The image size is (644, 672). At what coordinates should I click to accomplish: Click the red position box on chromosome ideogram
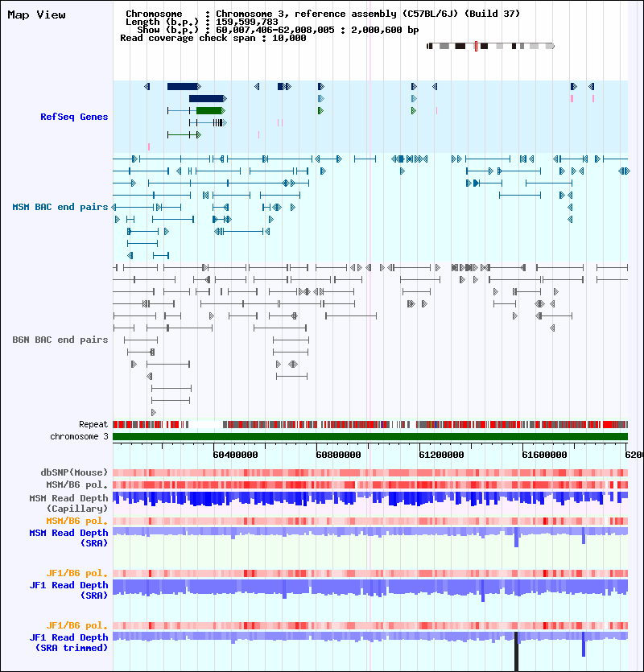(x=476, y=47)
